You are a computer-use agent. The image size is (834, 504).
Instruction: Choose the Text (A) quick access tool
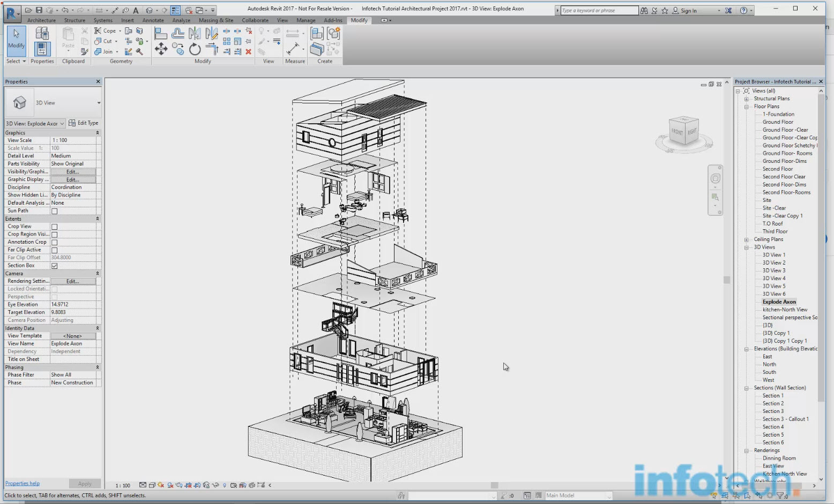click(x=136, y=10)
